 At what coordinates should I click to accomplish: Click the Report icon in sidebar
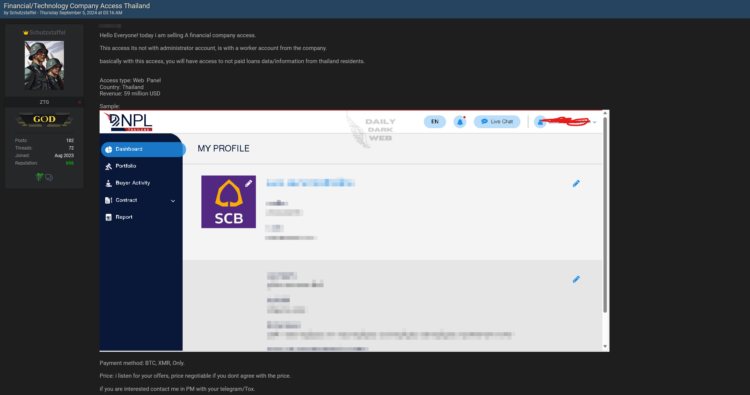pyautogui.click(x=109, y=217)
